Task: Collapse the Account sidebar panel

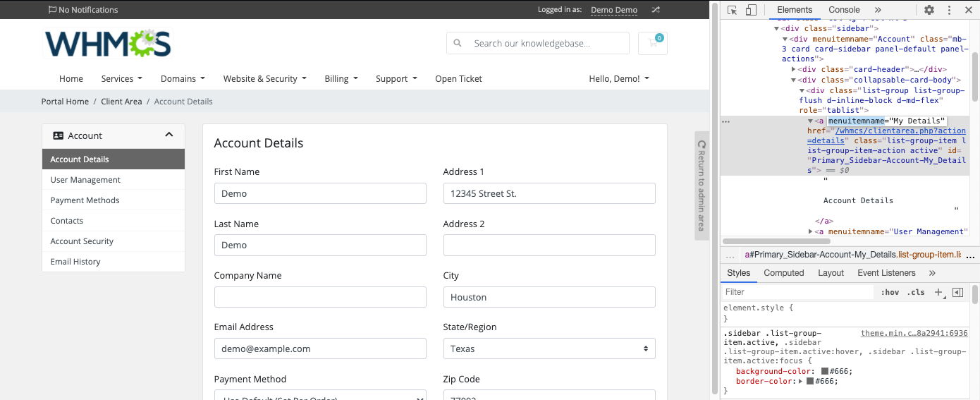Action: pyautogui.click(x=169, y=135)
